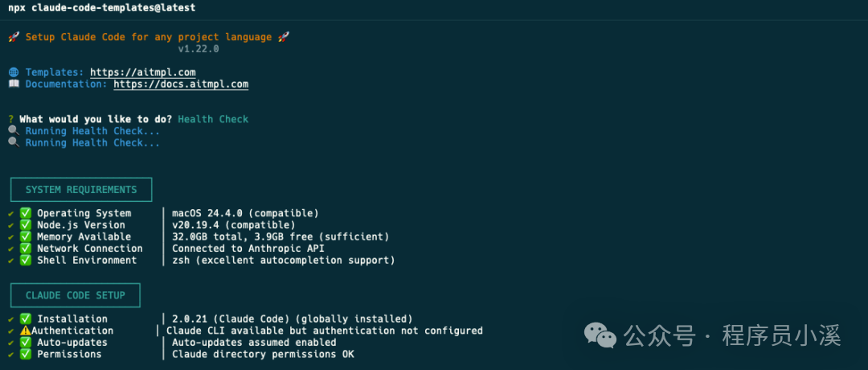Click the magnifier icon on second Running Health Check
Viewport: 868px width, 370px height.
point(14,143)
